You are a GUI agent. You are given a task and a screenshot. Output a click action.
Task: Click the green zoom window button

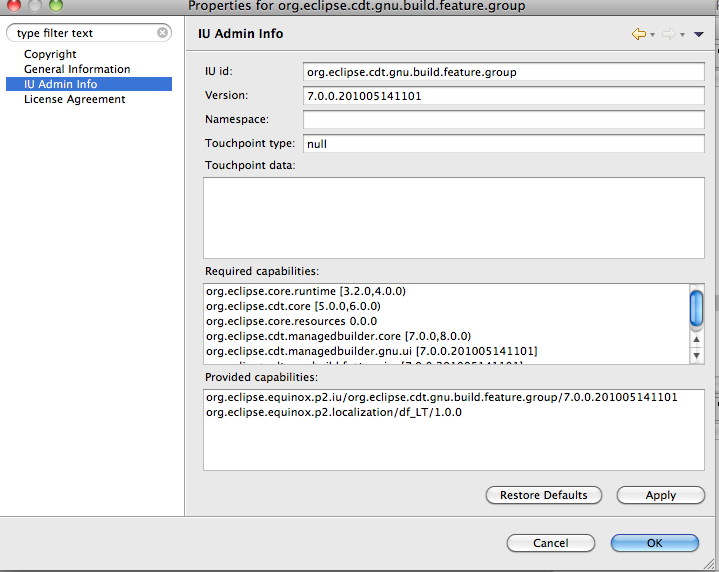(x=56, y=5)
